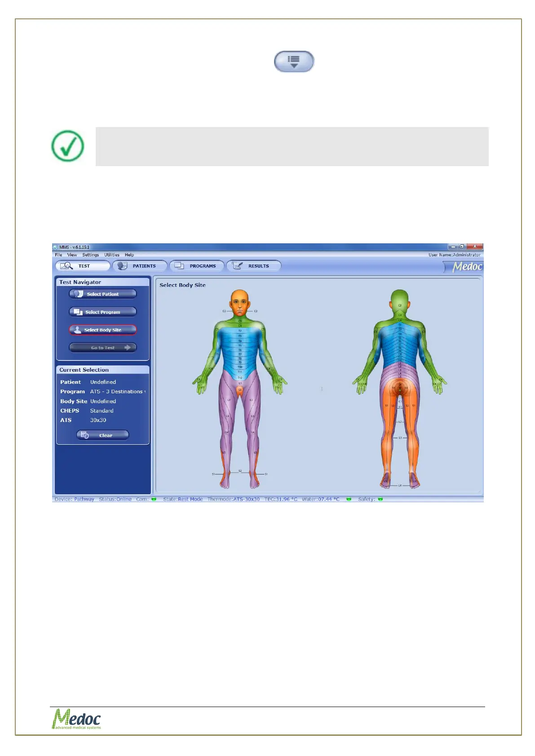Image resolution: width=535 pixels, height=756 pixels.
Task: Click the Current Selection panel header
Action: 103,370
